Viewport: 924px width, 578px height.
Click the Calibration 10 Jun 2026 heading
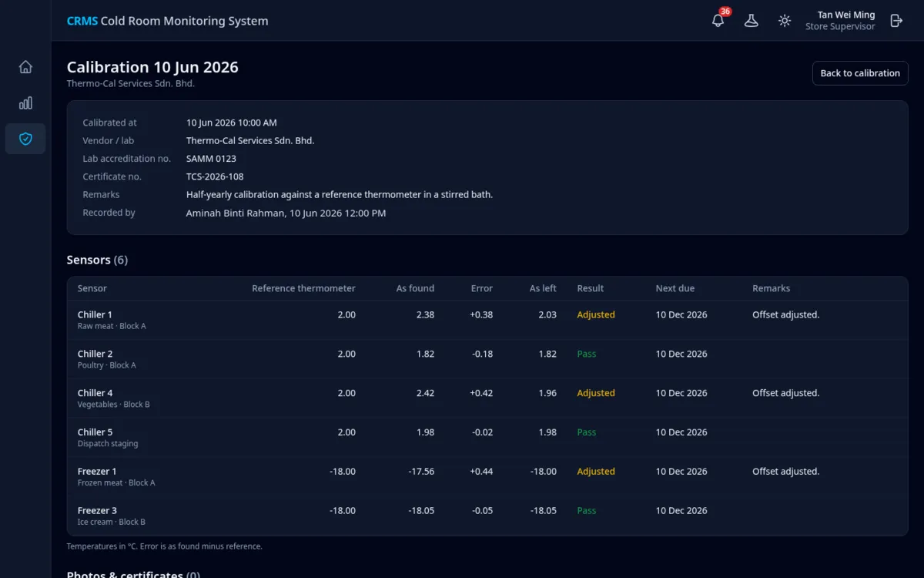click(152, 67)
